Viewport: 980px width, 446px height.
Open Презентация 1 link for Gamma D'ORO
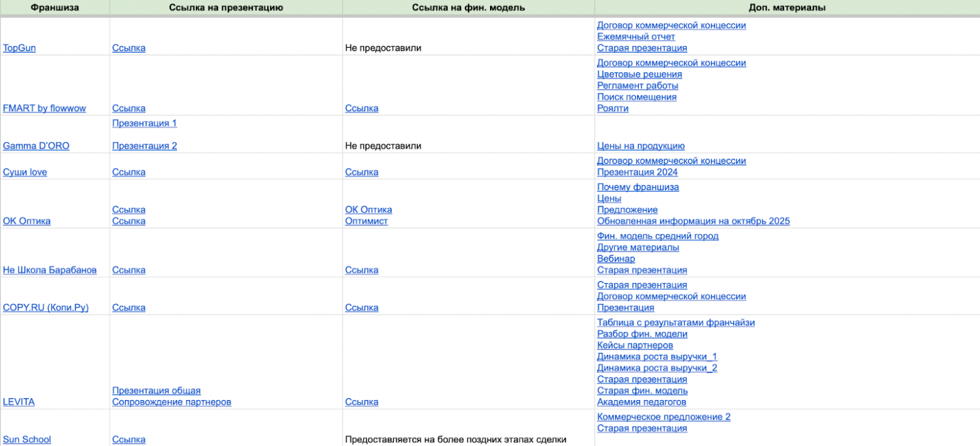[144, 124]
